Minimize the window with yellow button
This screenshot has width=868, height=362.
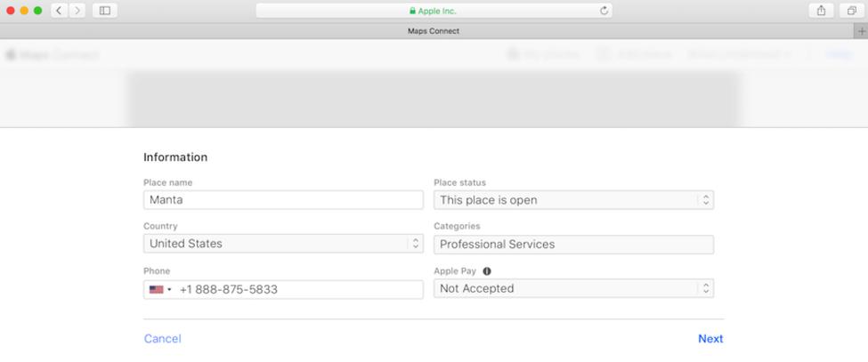pos(24,11)
